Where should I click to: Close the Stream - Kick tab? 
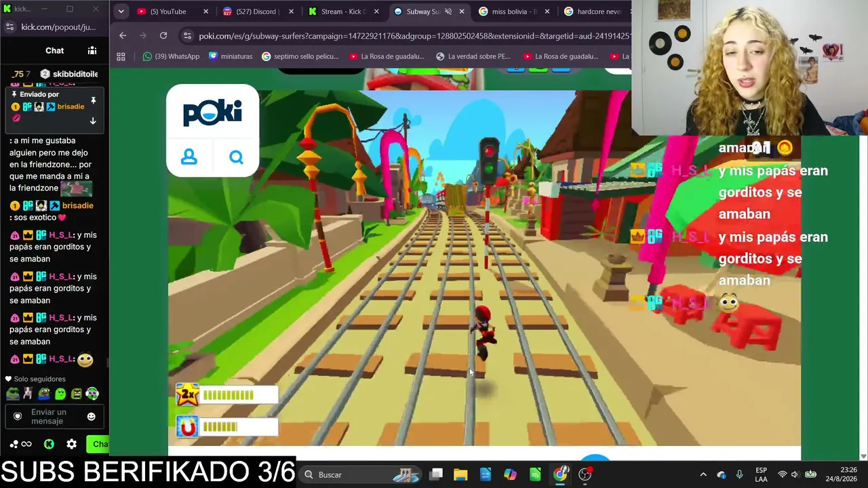[377, 12]
